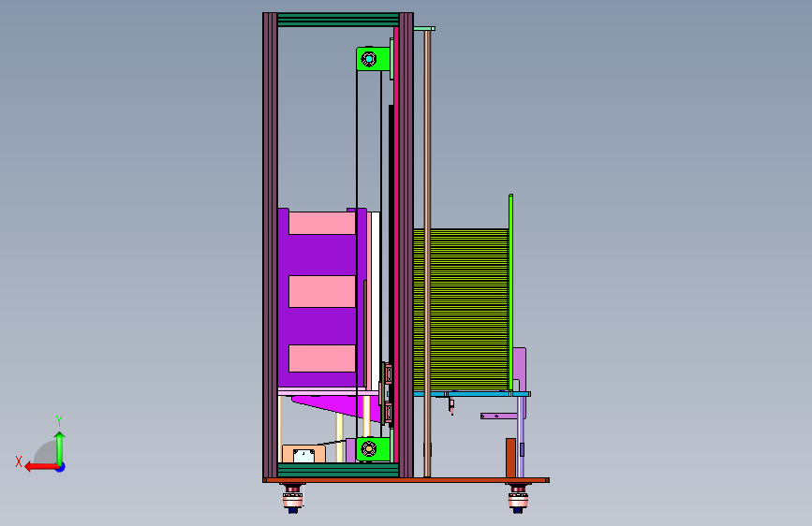This screenshot has width=812, height=526.
Task: Select the left maroon frame column
Action: pyautogui.click(x=270, y=245)
